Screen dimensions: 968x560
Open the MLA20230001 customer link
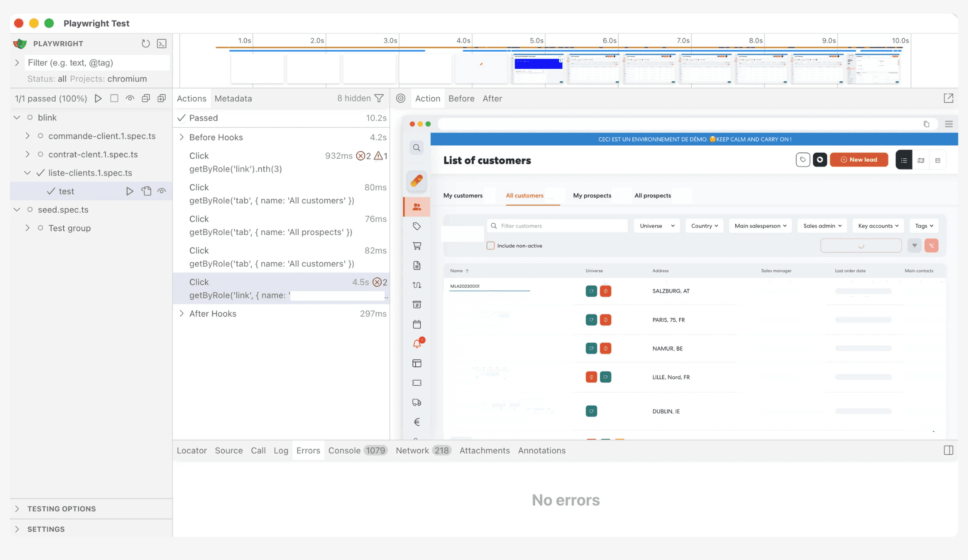(465, 286)
